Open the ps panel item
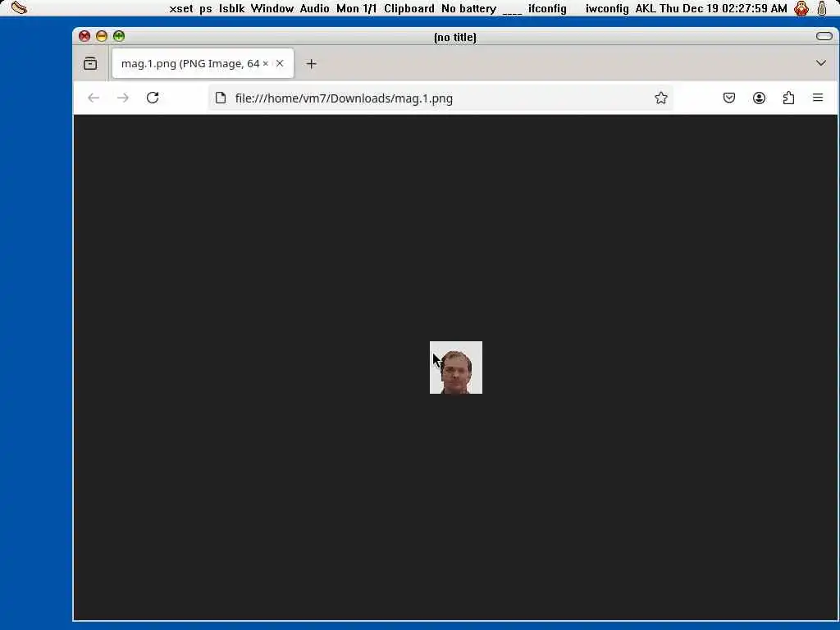Viewport: 840px width, 630px height. click(x=206, y=8)
